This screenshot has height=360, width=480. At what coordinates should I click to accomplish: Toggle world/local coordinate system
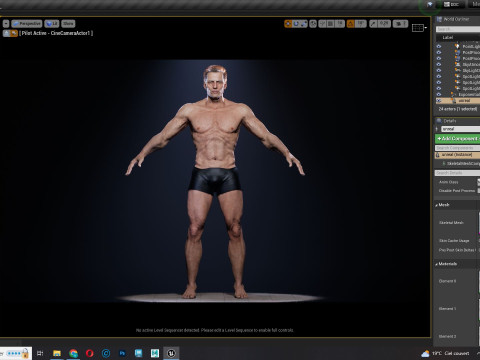313,24
